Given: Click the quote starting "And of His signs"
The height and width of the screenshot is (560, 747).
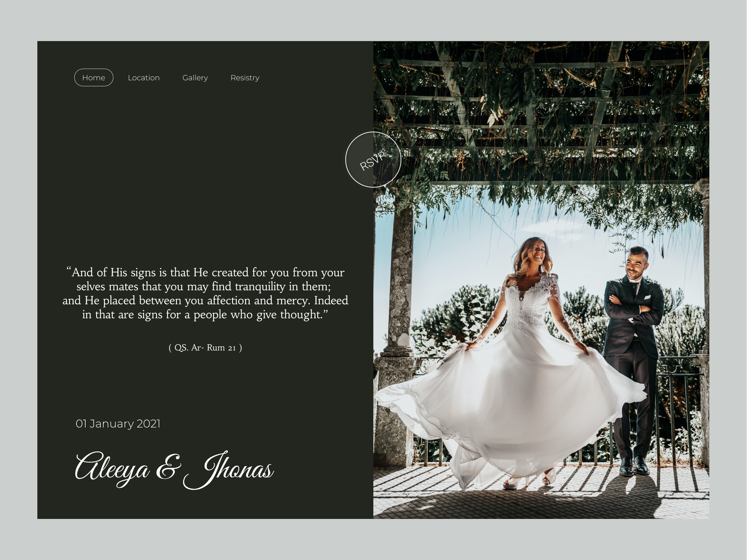Looking at the screenshot, I should coord(205,293).
